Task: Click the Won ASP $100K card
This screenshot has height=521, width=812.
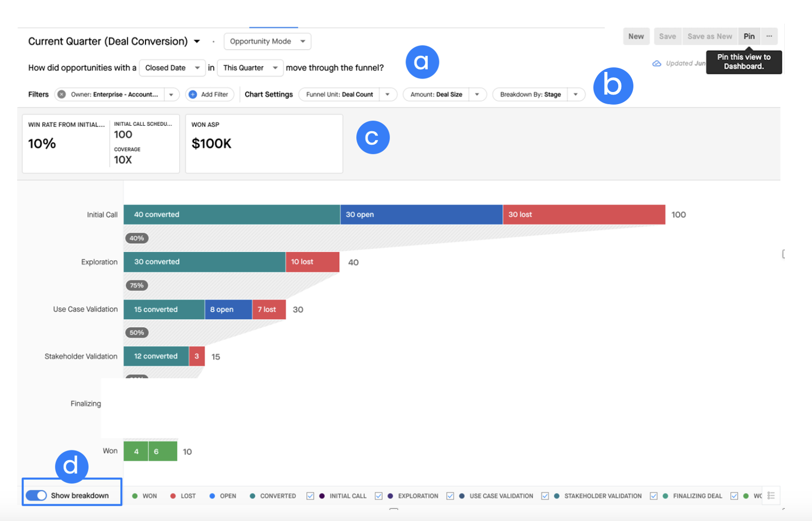Action: pyautogui.click(x=264, y=144)
